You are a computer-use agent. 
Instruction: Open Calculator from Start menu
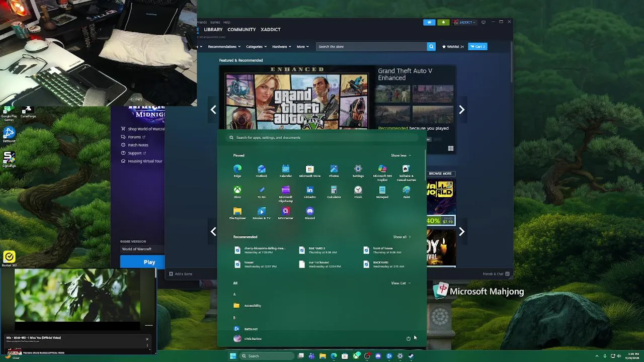click(334, 192)
